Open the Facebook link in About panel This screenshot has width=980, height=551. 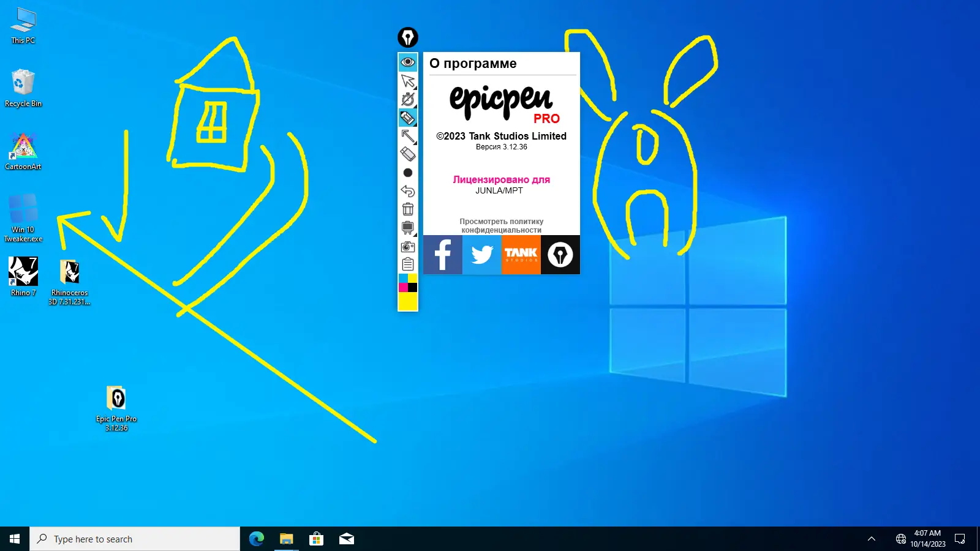click(443, 255)
